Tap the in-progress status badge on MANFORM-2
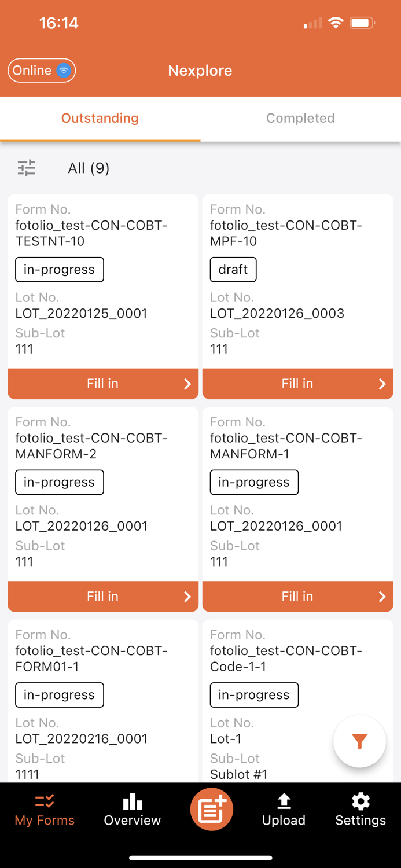The height and width of the screenshot is (868, 401). (59, 482)
